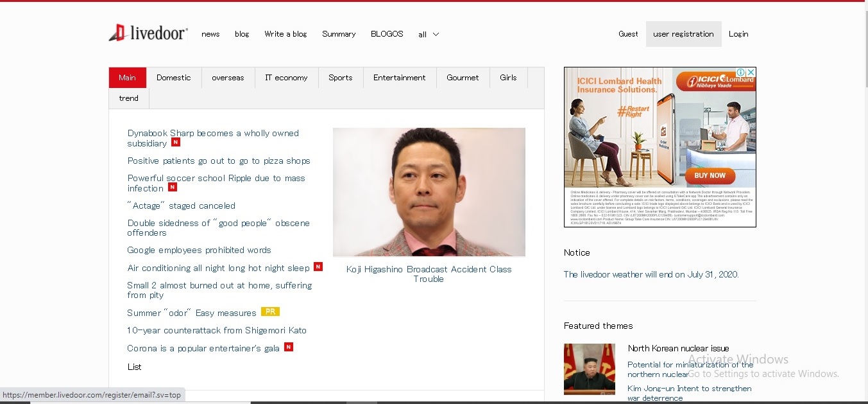Screen dimensions: 868x404
Task: Click the N badge beside air conditioning headline
Action: tap(318, 267)
